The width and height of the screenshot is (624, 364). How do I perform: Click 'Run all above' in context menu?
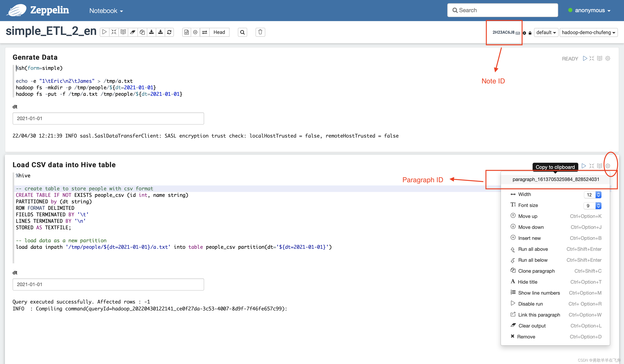coord(533,249)
